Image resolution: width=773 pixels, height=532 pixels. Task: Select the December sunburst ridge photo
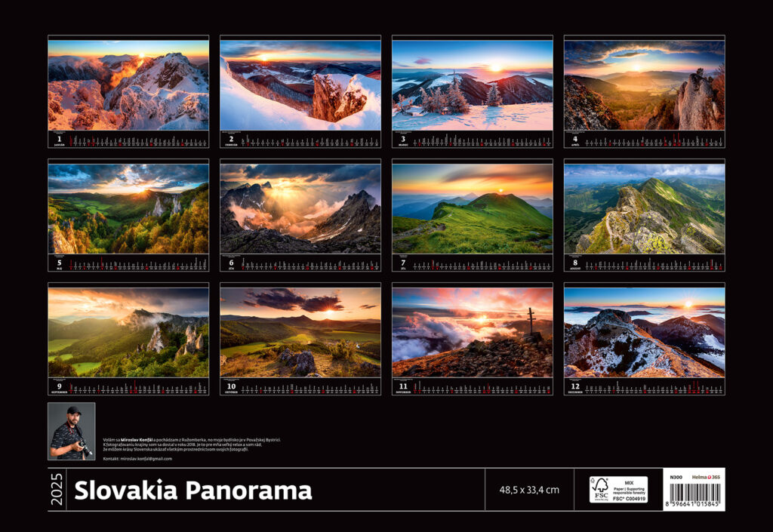point(644,332)
